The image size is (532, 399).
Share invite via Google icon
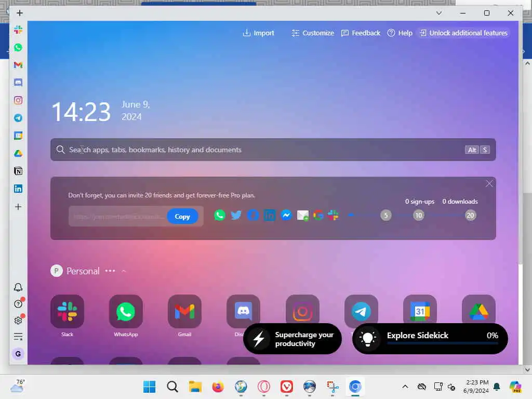318,215
